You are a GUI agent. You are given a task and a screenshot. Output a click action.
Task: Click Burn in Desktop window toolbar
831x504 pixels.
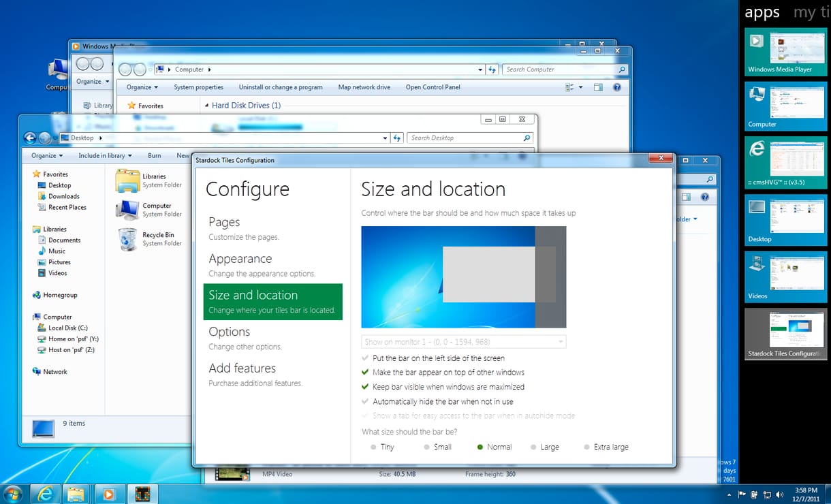pos(155,155)
